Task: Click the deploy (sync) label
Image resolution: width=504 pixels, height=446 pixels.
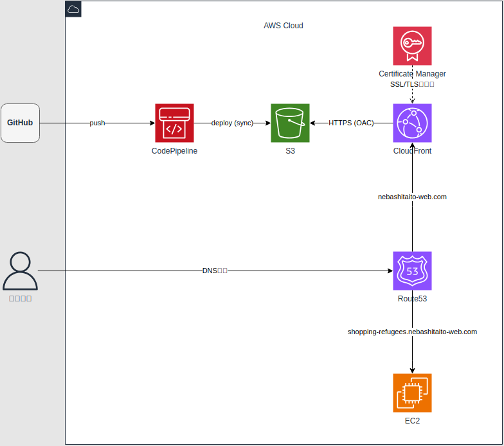Action: (x=232, y=123)
